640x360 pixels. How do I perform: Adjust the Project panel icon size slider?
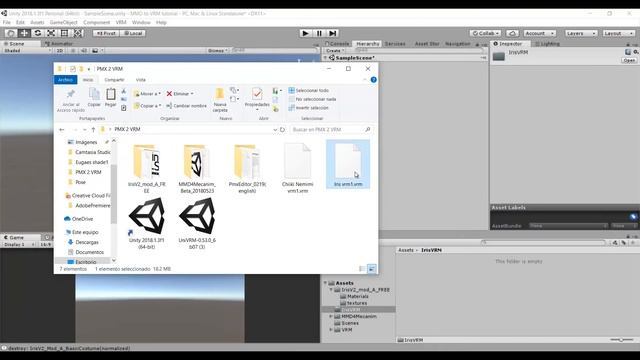[x=621, y=340]
